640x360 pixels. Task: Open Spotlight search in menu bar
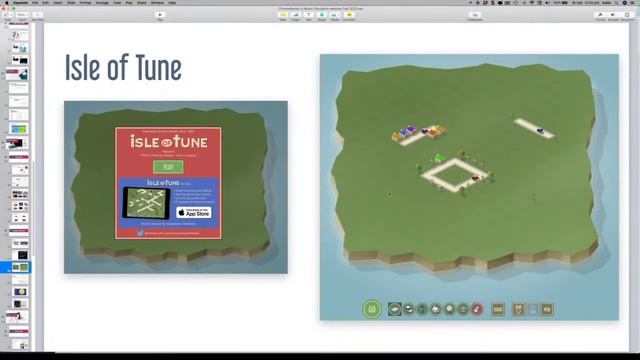click(616, 3)
